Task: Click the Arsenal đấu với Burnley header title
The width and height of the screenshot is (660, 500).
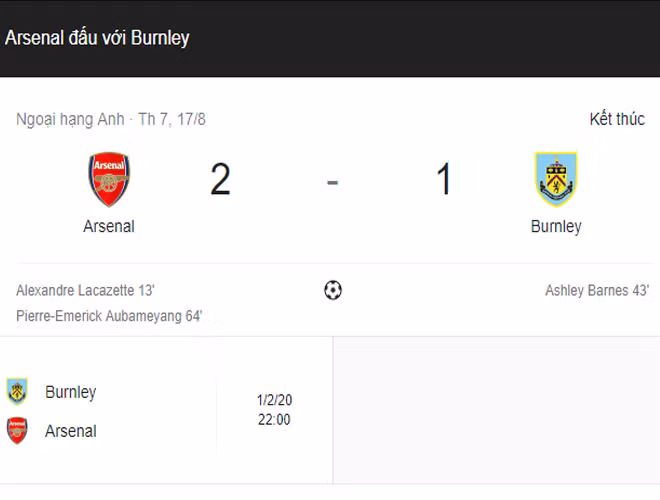Action: (97, 38)
